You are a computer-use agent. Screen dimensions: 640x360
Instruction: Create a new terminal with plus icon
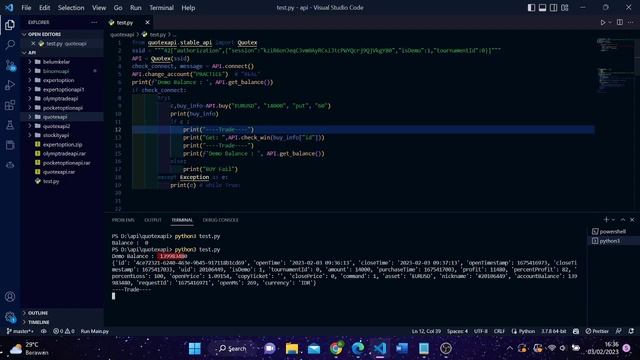(x=606, y=220)
